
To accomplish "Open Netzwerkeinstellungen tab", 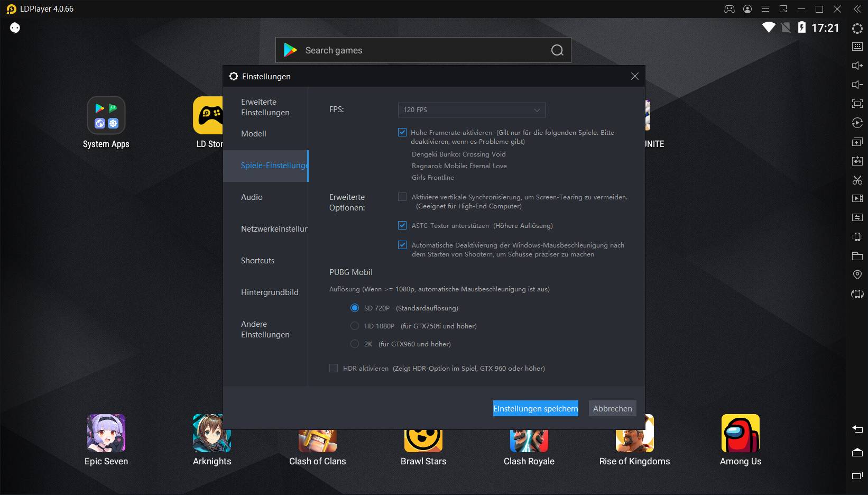I will (x=265, y=229).
